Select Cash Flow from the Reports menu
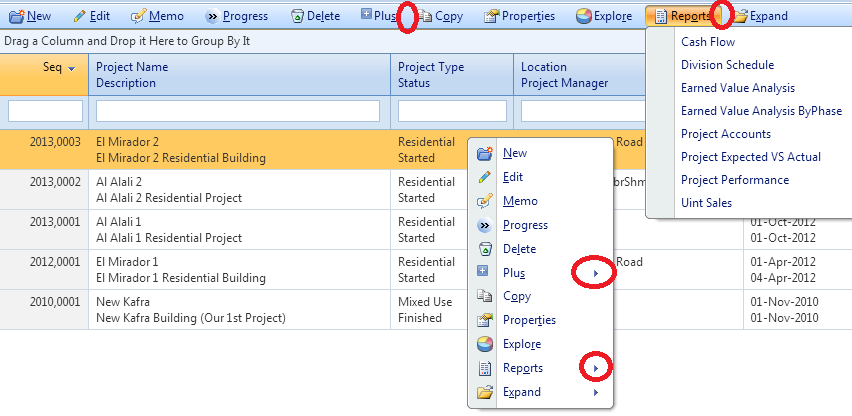 (708, 42)
